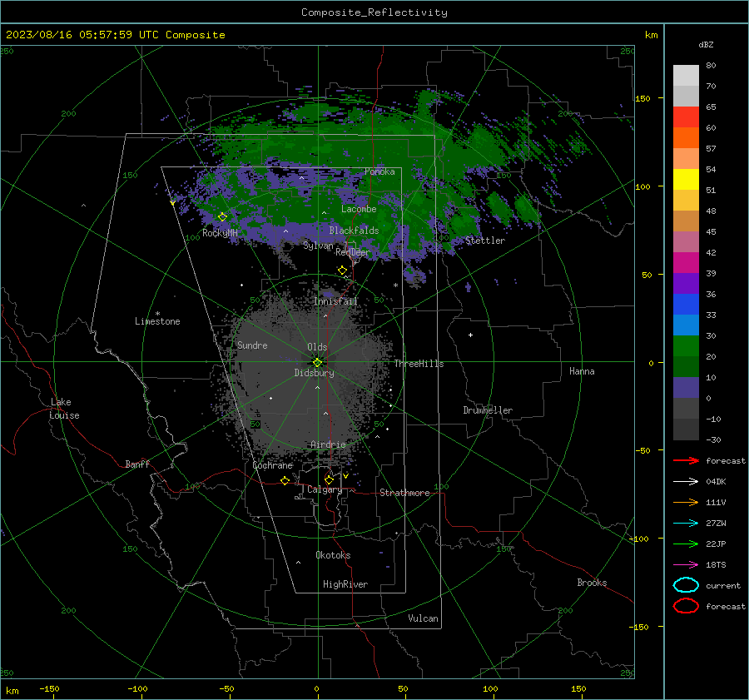Click the asterisk marker above Limestone
Screen dimensions: 749x700
tap(157, 314)
